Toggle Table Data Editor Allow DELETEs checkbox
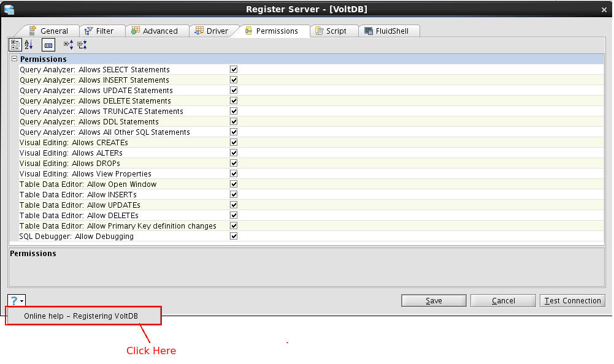Screen dimensions: 614x364 coord(234,215)
